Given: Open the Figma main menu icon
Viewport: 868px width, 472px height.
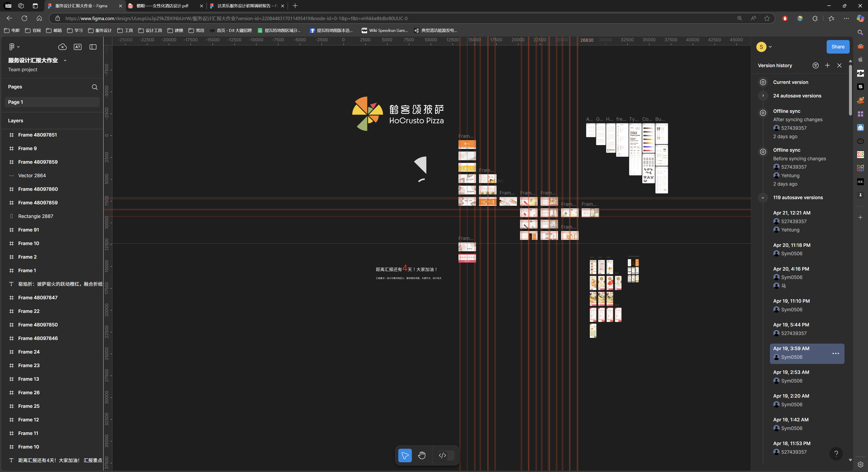Looking at the screenshot, I should click(12, 47).
